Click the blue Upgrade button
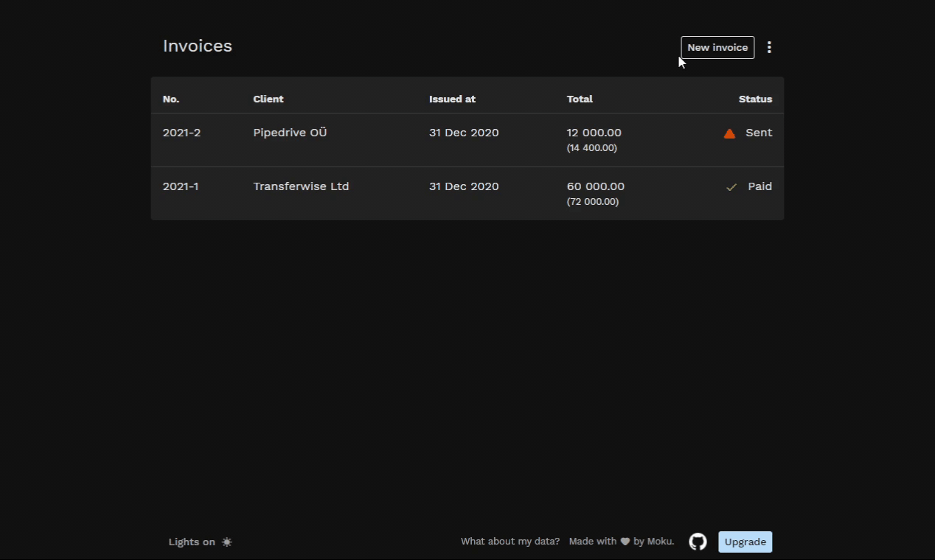935x560 pixels. pyautogui.click(x=745, y=542)
